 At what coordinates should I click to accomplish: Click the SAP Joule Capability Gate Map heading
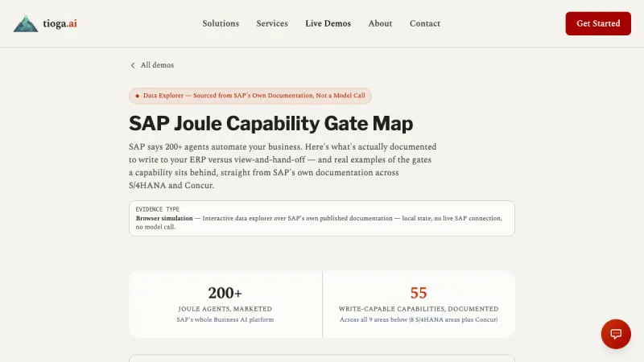270,123
